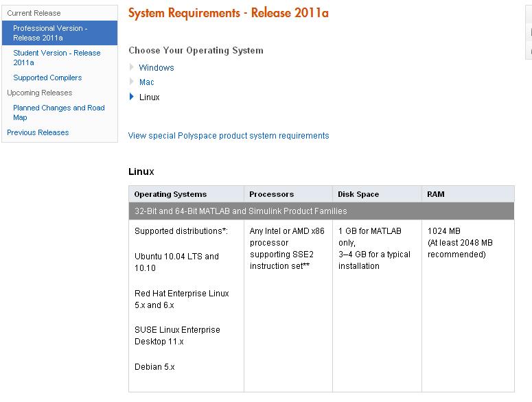The width and height of the screenshot is (532, 402).
Task: Select the Mac operating system link
Action: 147,82
